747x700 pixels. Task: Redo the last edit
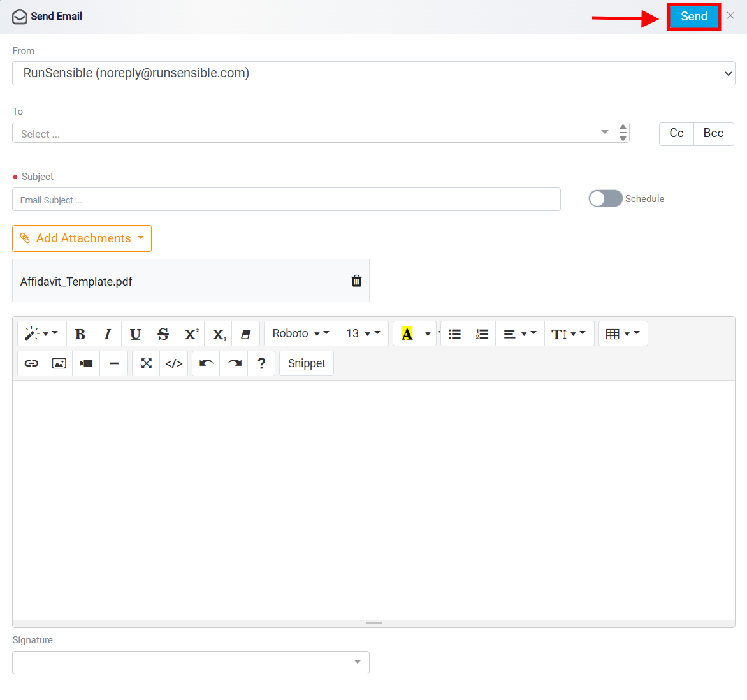pos(234,363)
